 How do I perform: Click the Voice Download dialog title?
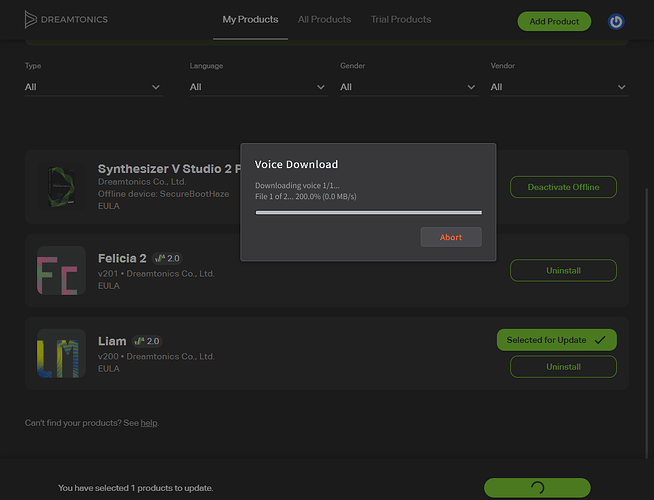297,164
